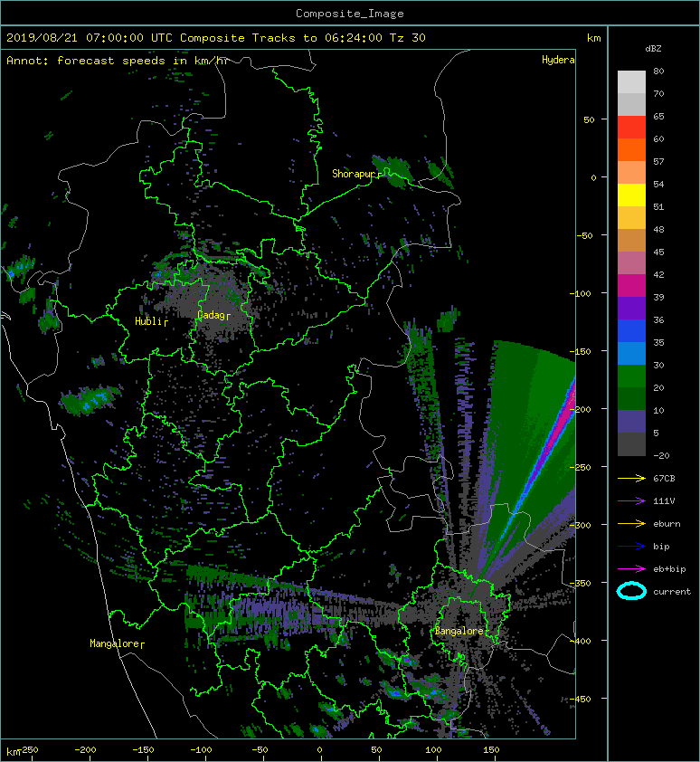This screenshot has height=762, width=700.
Task: Click the blue bip arrow symbol
Action: tap(631, 547)
